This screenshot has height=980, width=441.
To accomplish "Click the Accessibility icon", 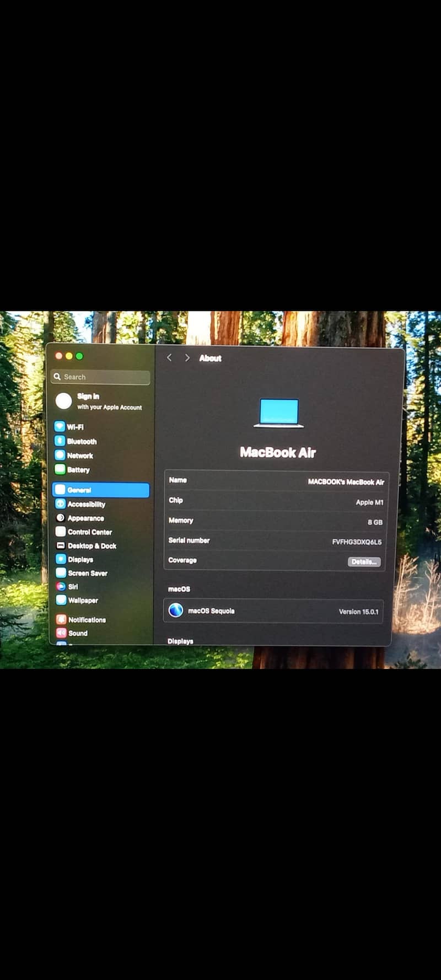I will [60, 504].
